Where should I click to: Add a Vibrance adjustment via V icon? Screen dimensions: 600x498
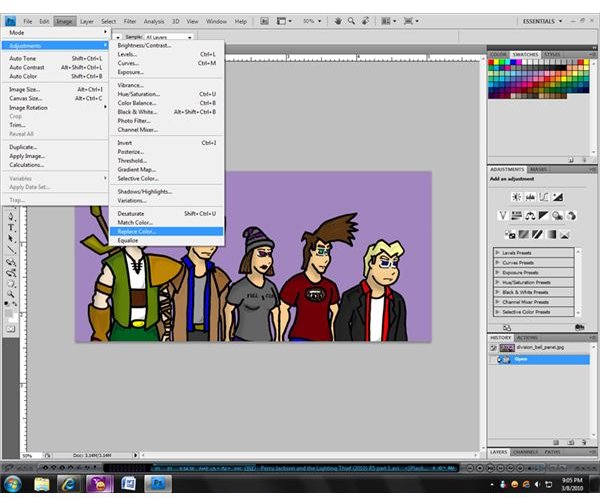click(x=502, y=216)
